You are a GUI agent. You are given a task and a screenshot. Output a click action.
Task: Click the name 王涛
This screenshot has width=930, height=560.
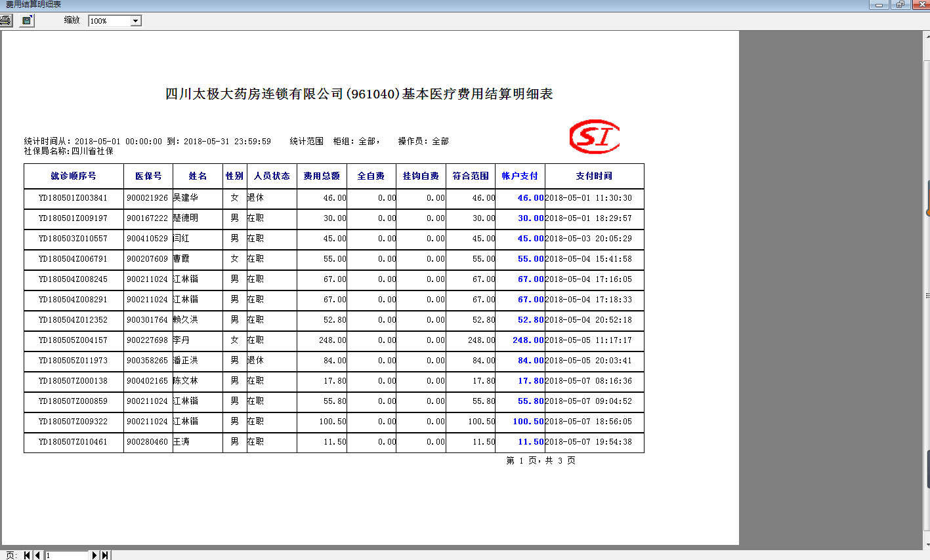[x=182, y=442]
